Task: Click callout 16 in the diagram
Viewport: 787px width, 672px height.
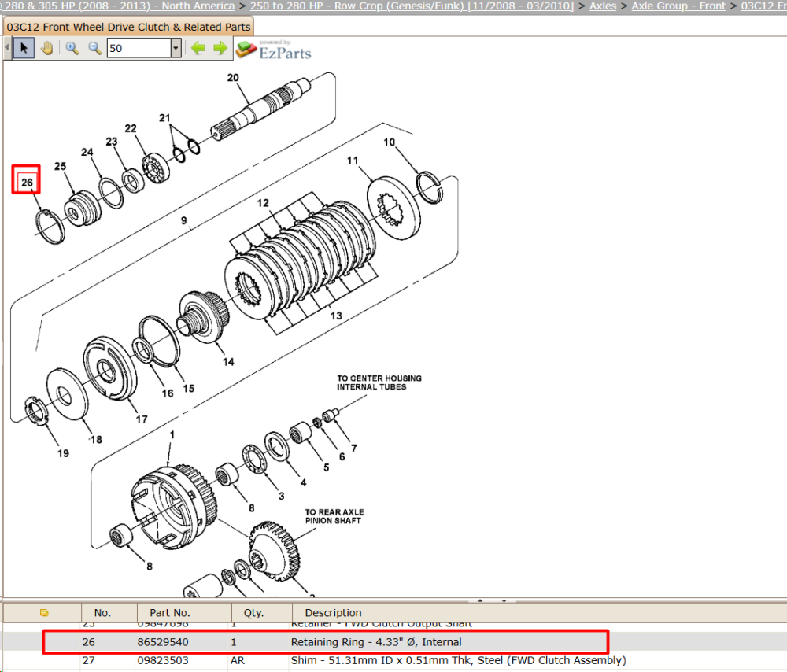Action: tap(168, 393)
